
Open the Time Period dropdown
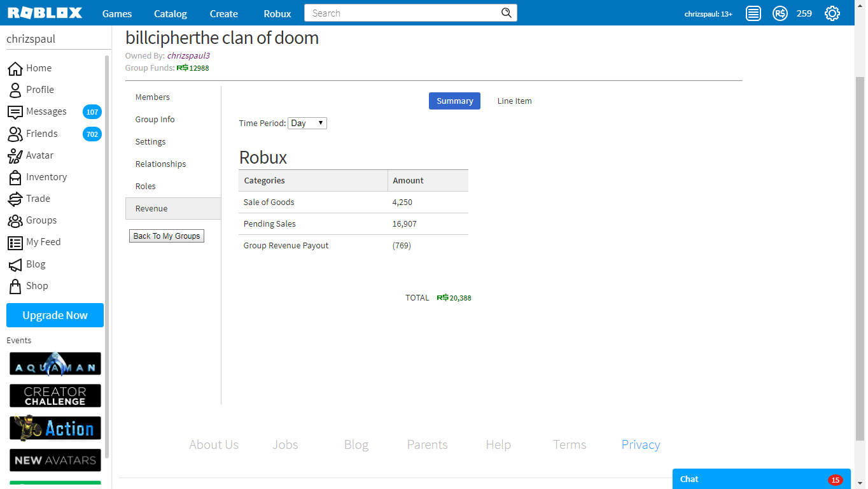307,123
